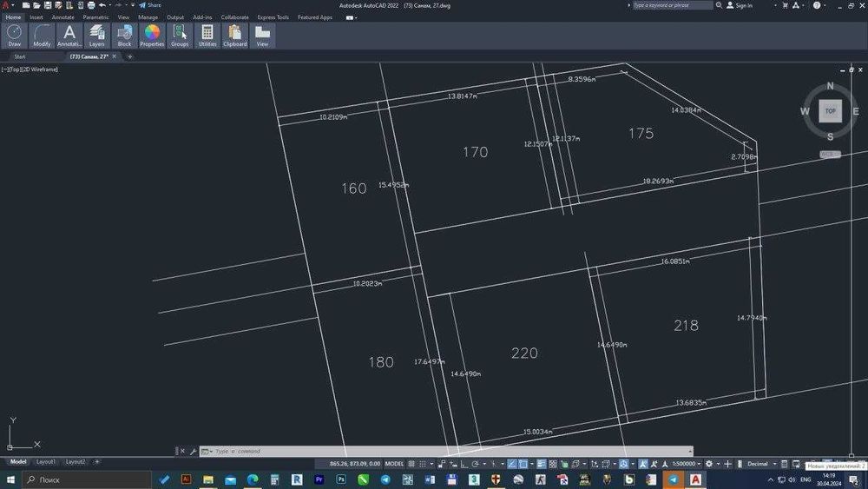
Task: Switch to the Annotate ribbon tab
Action: [x=62, y=17]
